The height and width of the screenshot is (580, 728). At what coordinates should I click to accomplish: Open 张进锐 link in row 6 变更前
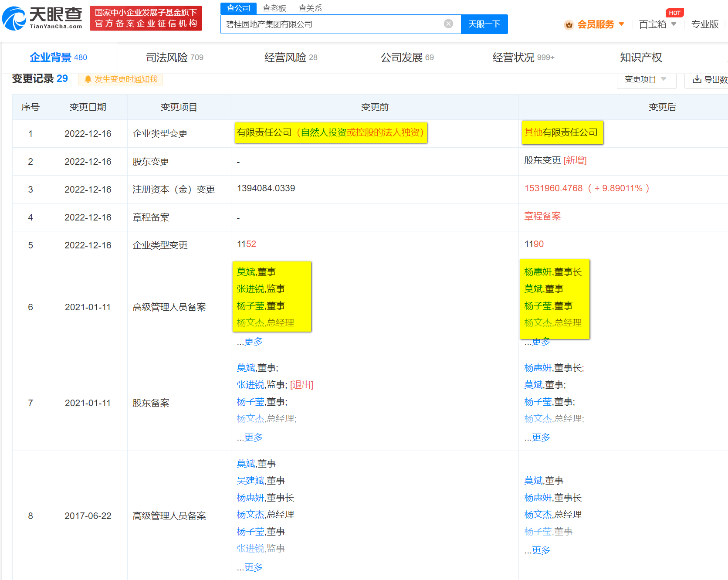[x=251, y=289]
